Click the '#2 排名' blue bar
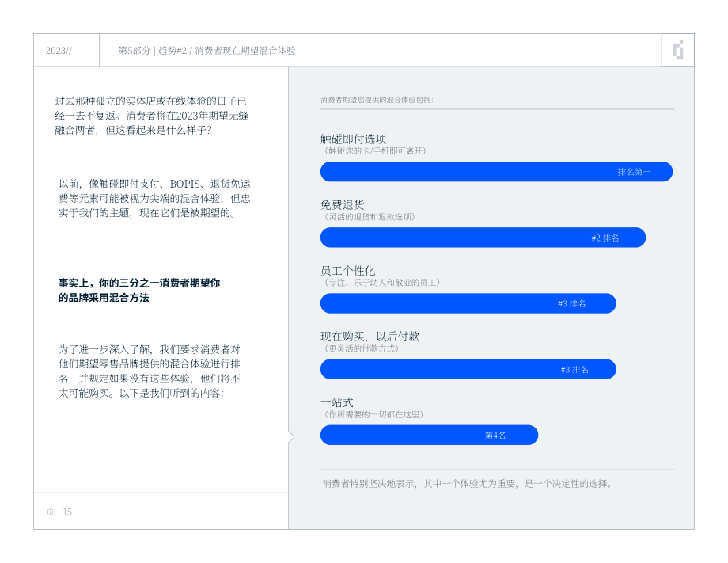This screenshot has height=563, width=728. click(x=483, y=238)
